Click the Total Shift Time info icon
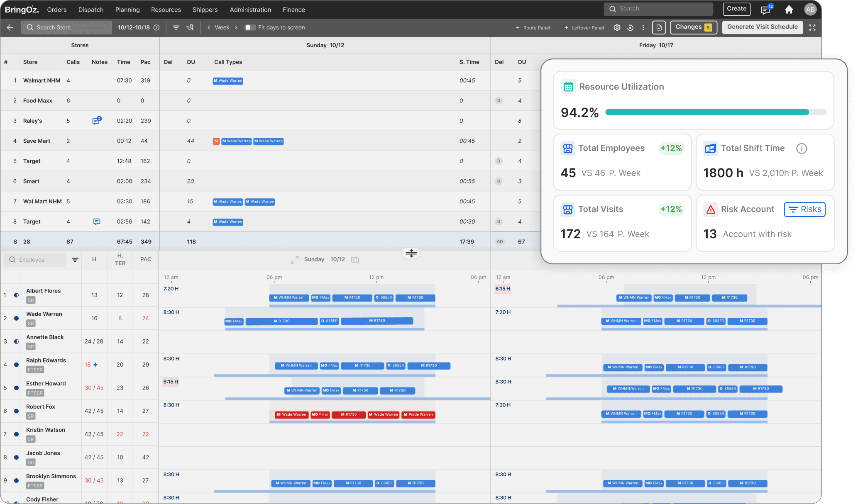858x504 pixels. (x=802, y=149)
